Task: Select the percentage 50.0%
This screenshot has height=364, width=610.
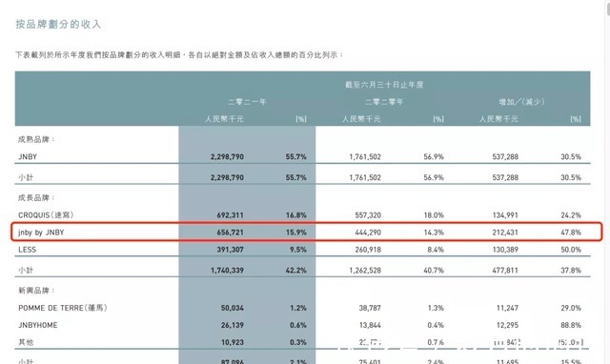Action: (x=571, y=250)
